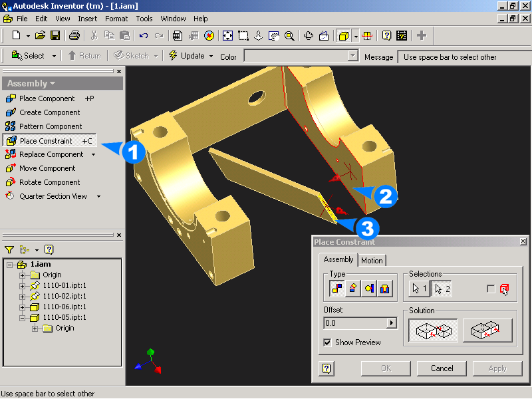Save the assembly with the floppy disk icon
Screen dimensions: 532x399
(x=55, y=35)
